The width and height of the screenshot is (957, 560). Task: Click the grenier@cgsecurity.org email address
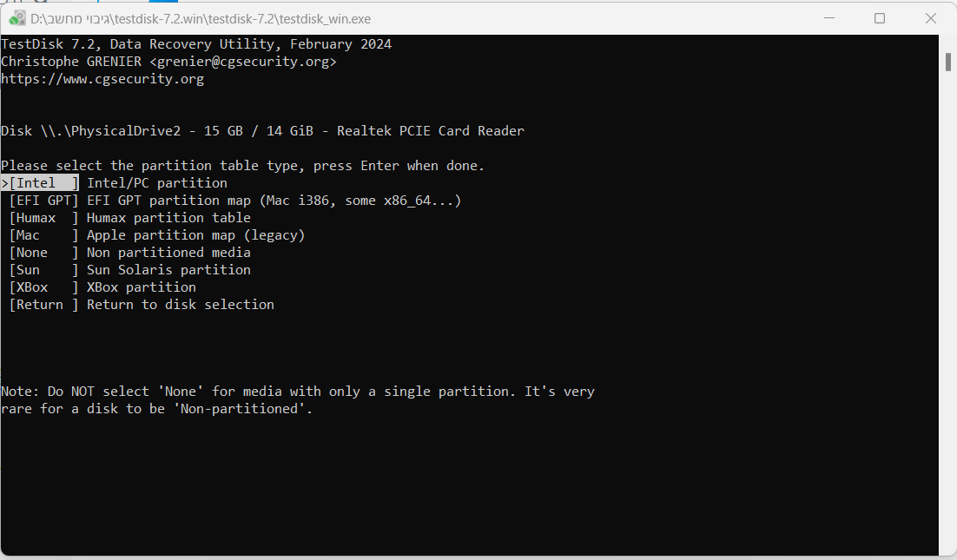pos(243,62)
